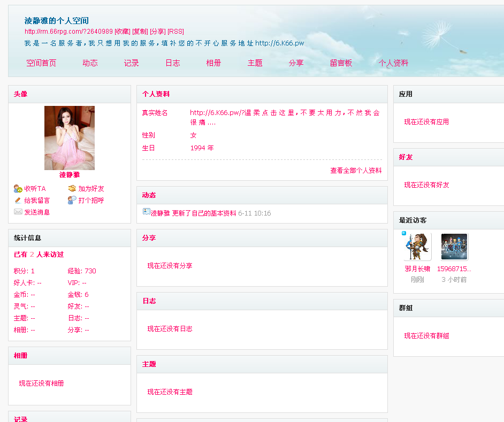Open the 空间首页 tab
This screenshot has width=504, height=422.
point(41,63)
